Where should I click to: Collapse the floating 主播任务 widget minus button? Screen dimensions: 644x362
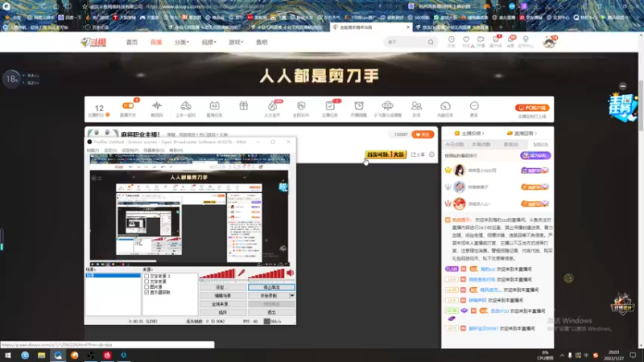click(x=622, y=86)
